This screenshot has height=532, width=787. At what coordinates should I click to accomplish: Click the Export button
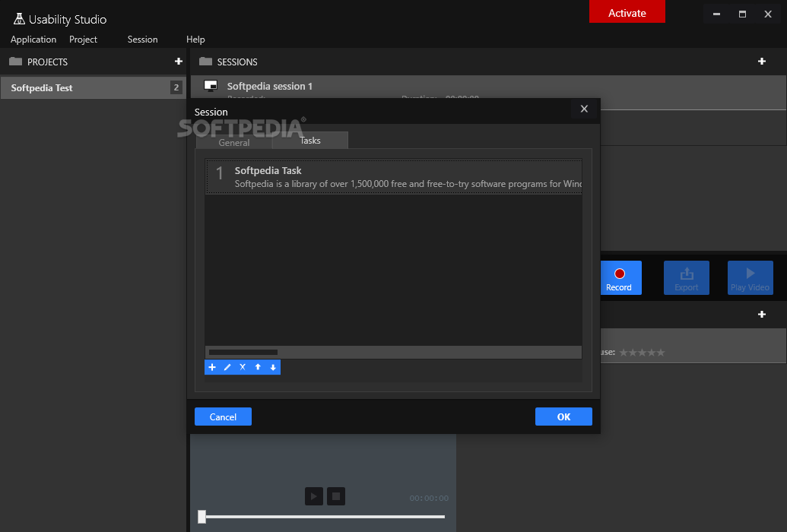(x=686, y=277)
